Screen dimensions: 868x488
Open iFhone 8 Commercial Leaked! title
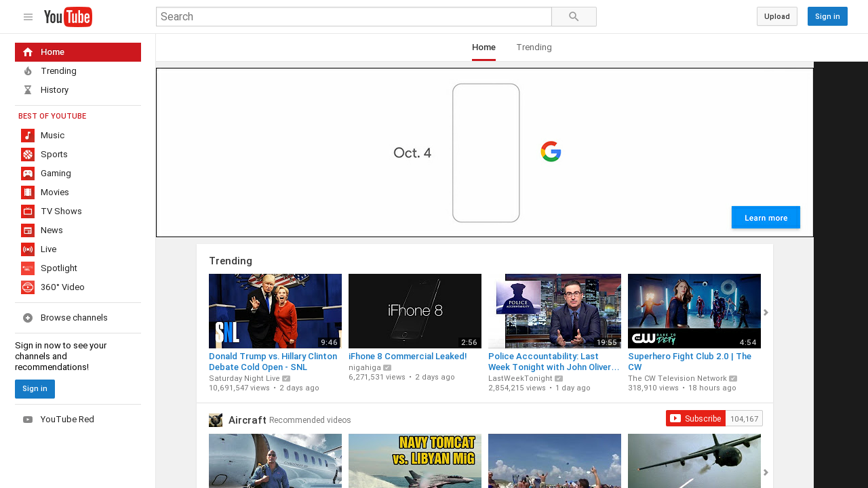click(408, 357)
